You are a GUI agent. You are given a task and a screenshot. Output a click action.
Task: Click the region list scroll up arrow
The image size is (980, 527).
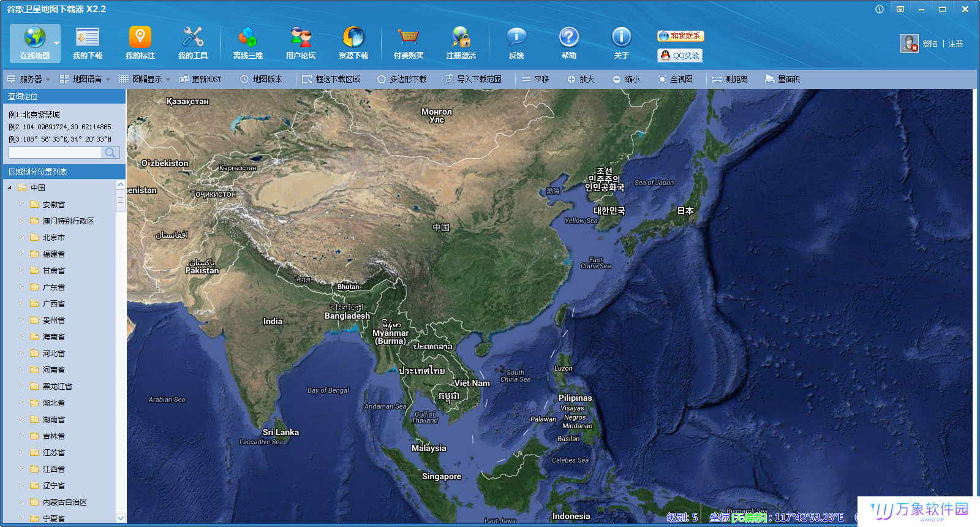(121, 184)
